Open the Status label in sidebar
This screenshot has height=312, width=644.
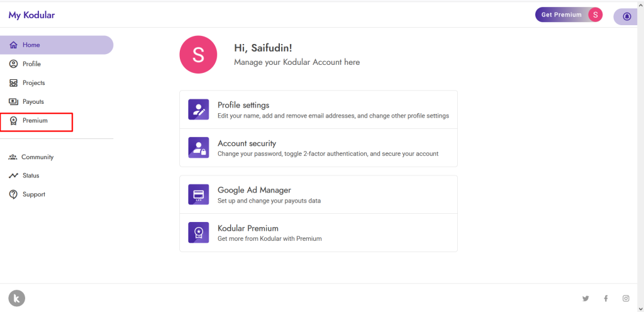pos(31,175)
